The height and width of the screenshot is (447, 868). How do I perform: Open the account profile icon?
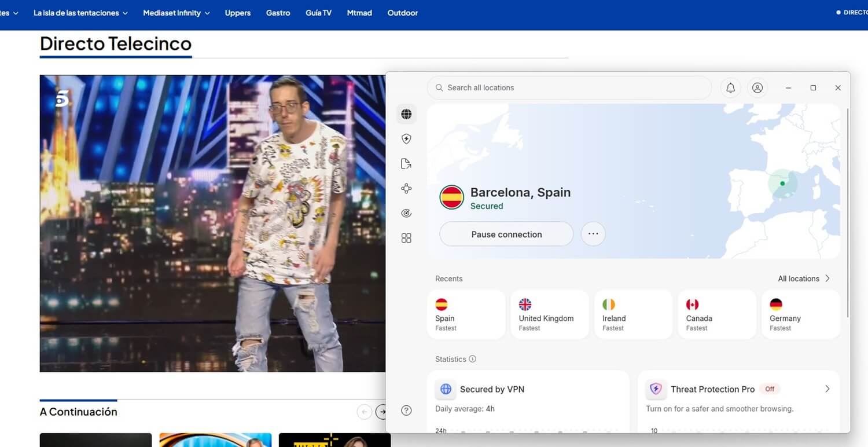tap(757, 88)
